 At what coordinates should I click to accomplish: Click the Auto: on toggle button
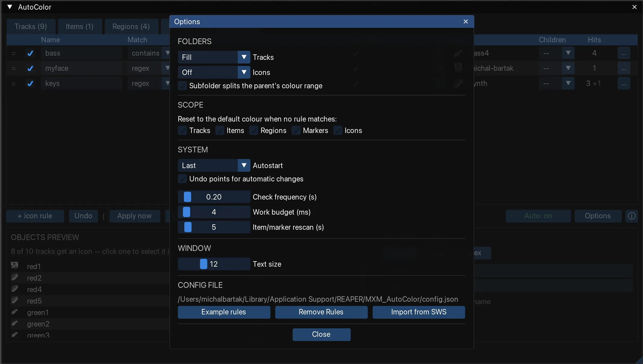coord(538,216)
